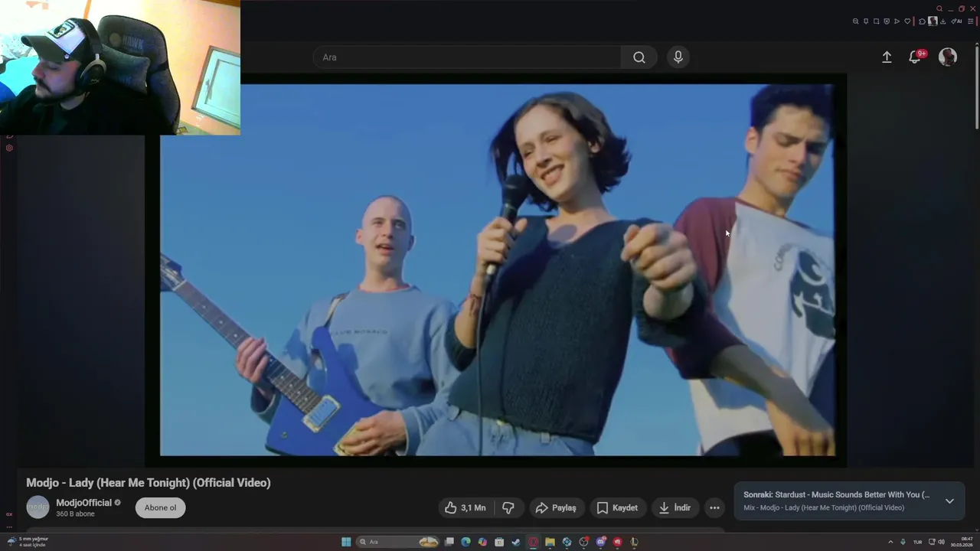Open the browser easy setup sliders icon
980x551 pixels.
pyautogui.click(x=971, y=21)
